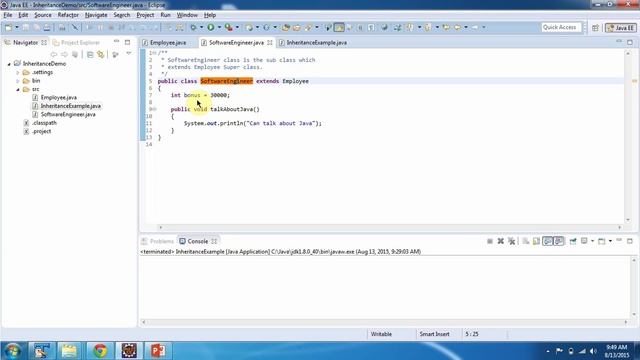Click the Forward navigation arrow in main toolbar
The image size is (640, 360).
(x=475, y=27)
